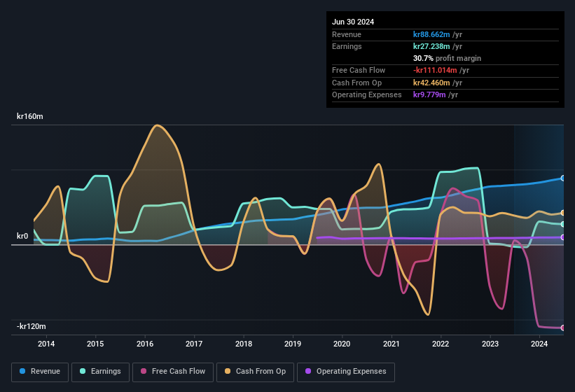This screenshot has width=575, height=392.
Task: Click the -kr120m y-axis label
Action: (x=31, y=327)
